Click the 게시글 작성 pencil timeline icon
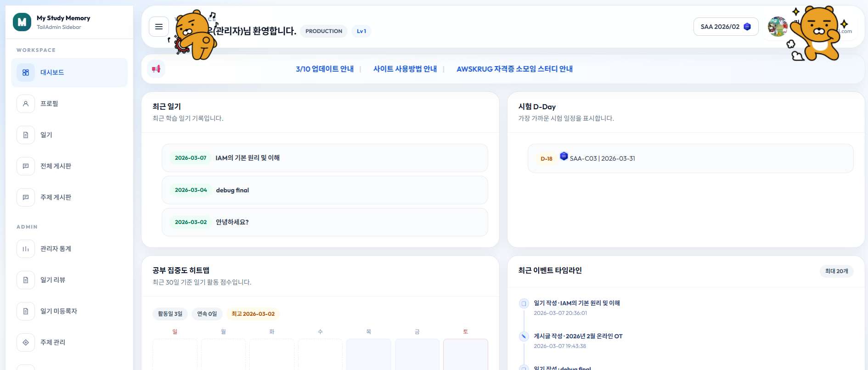Screen dimensions: 868x370 pyautogui.click(x=524, y=336)
